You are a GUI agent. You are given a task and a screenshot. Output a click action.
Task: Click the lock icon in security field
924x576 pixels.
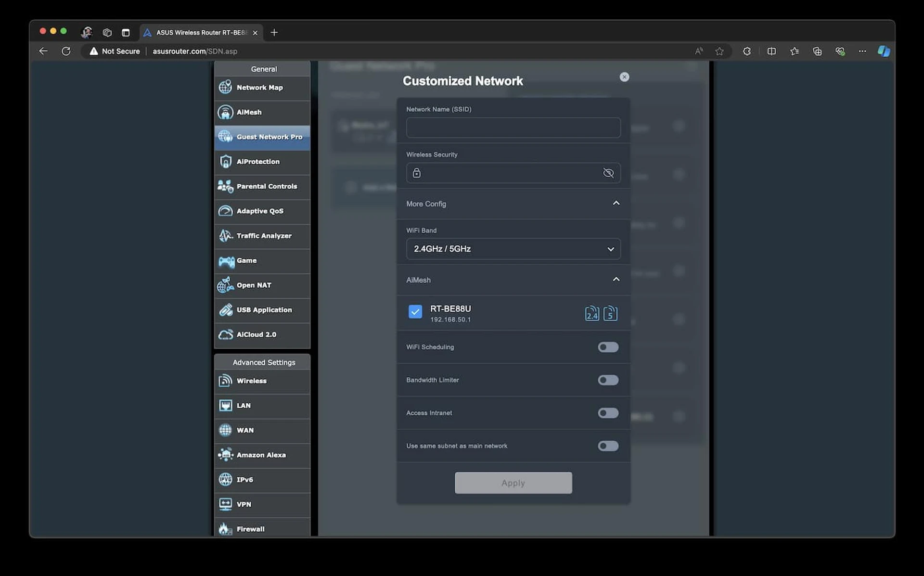[x=417, y=173]
